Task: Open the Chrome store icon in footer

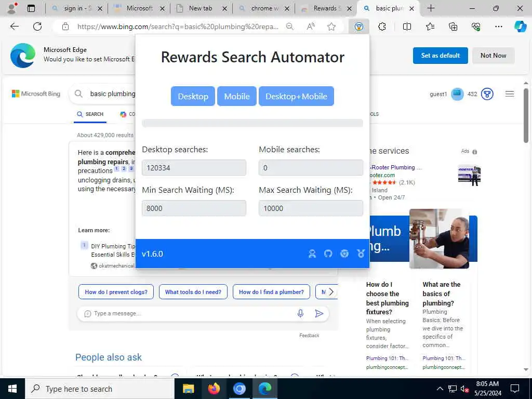Action: click(344, 254)
